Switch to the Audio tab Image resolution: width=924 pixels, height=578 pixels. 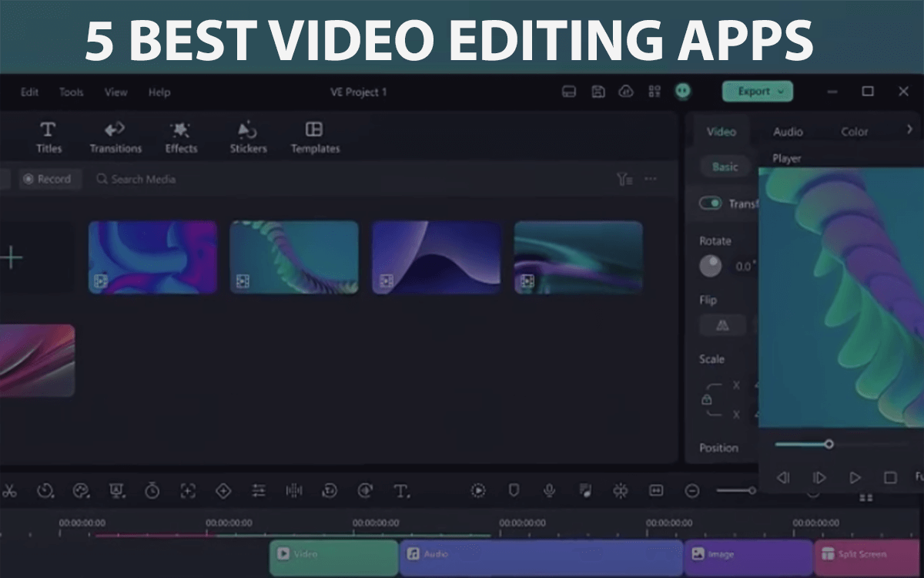point(788,132)
